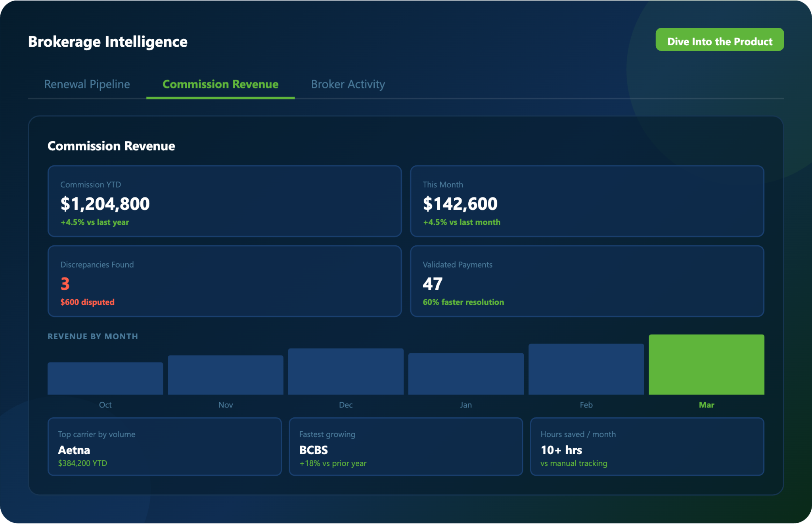Click the February revenue bar

point(586,369)
